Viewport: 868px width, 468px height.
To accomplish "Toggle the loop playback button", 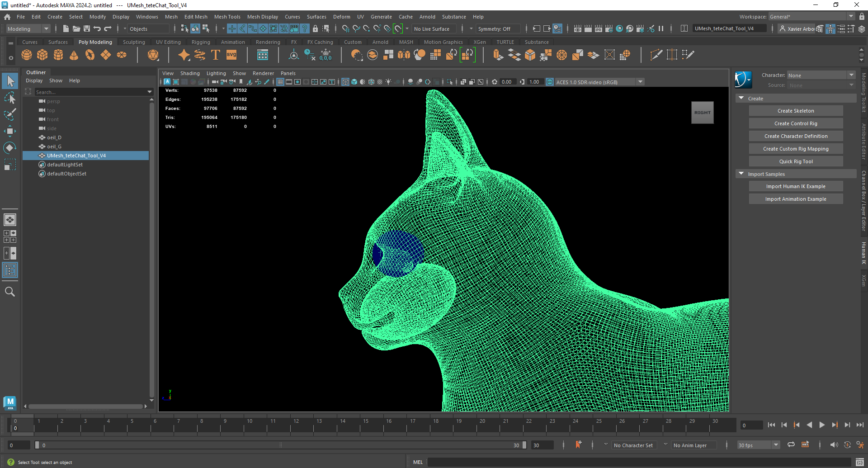I will pos(791,445).
